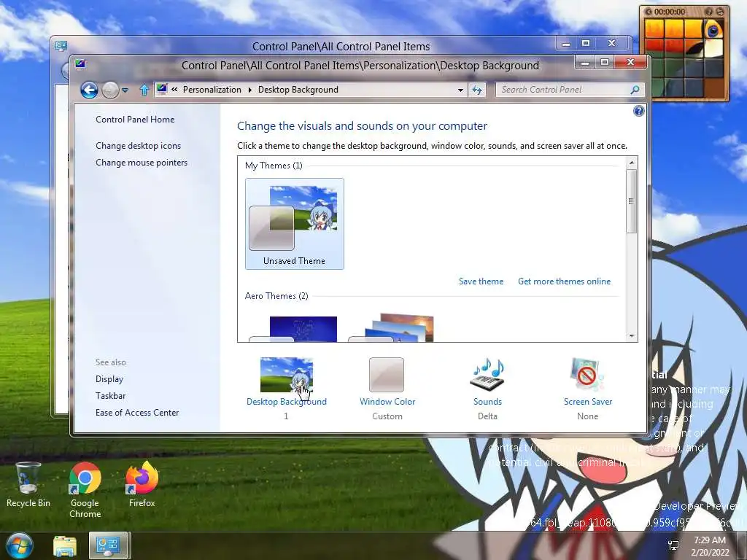The height and width of the screenshot is (560, 747).
Task: Click the puzzle gadget show picture button
Action: tap(709, 12)
